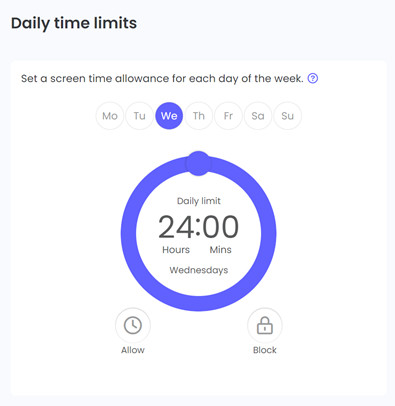Image resolution: width=395 pixels, height=406 pixels.
Task: Click the Block text label
Action: click(265, 350)
